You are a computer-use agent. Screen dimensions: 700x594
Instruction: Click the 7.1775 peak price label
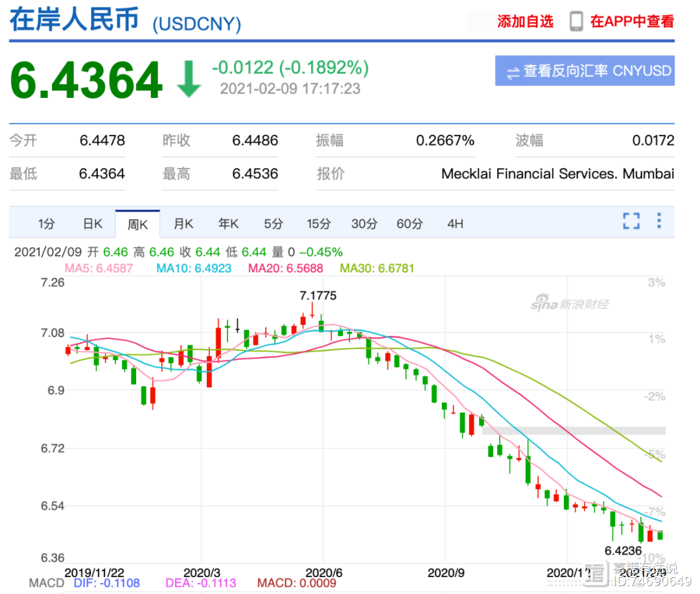[318, 296]
